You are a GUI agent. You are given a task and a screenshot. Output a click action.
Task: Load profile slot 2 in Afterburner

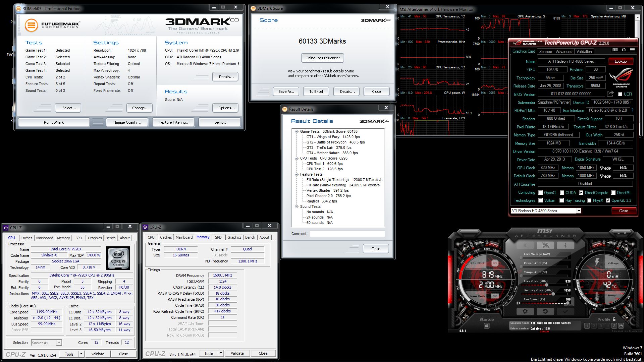pyautogui.click(x=594, y=326)
